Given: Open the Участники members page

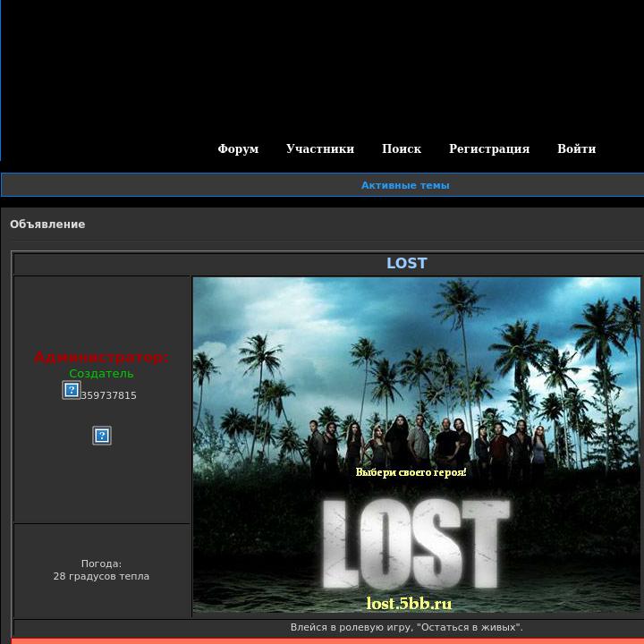Looking at the screenshot, I should click(x=320, y=148).
